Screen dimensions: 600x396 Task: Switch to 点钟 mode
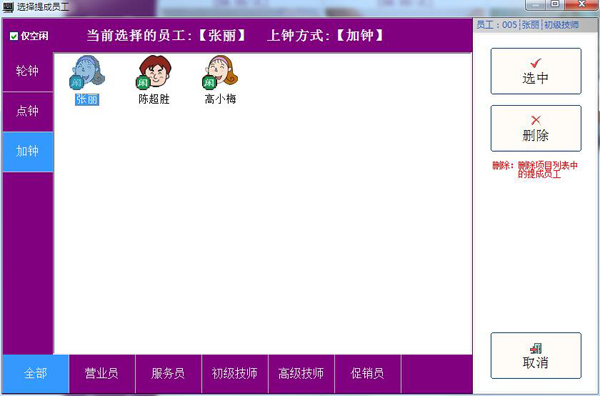(28, 112)
